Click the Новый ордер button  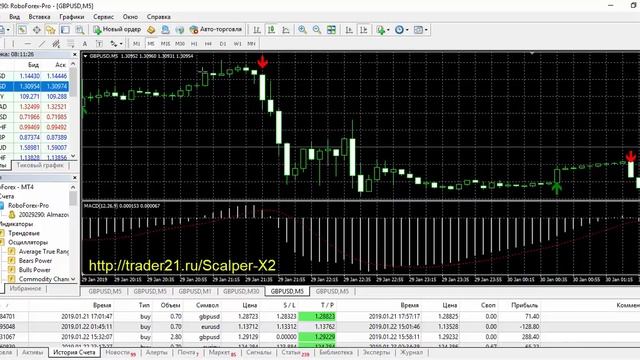(x=117, y=29)
